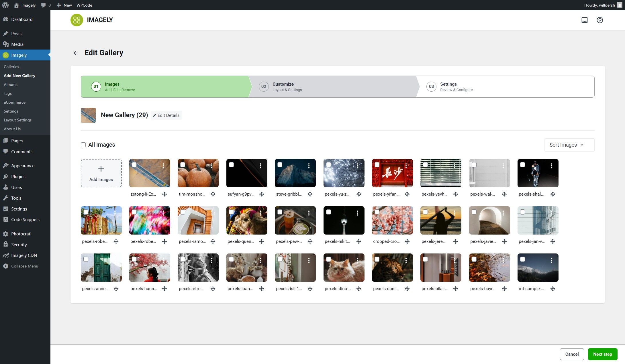Open the Imagely help icon
Image resolution: width=625 pixels, height=364 pixels.
pyautogui.click(x=600, y=20)
